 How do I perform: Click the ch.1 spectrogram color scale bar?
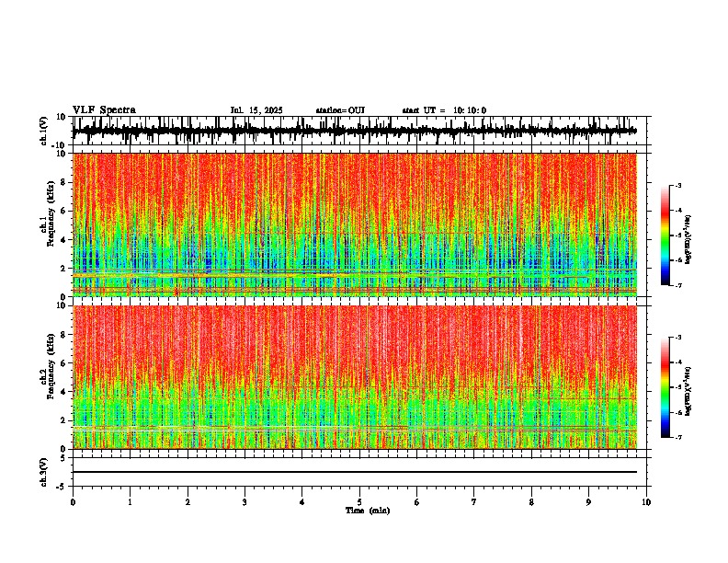665,236
